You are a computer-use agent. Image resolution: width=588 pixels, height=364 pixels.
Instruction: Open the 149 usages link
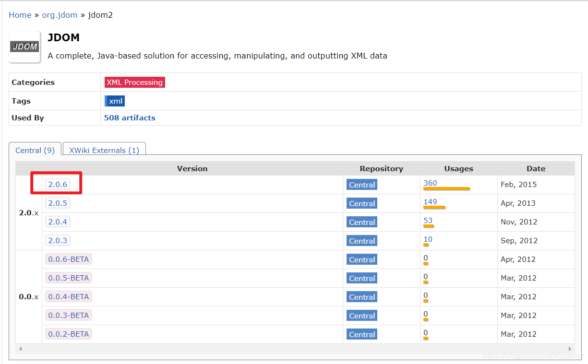pos(430,202)
